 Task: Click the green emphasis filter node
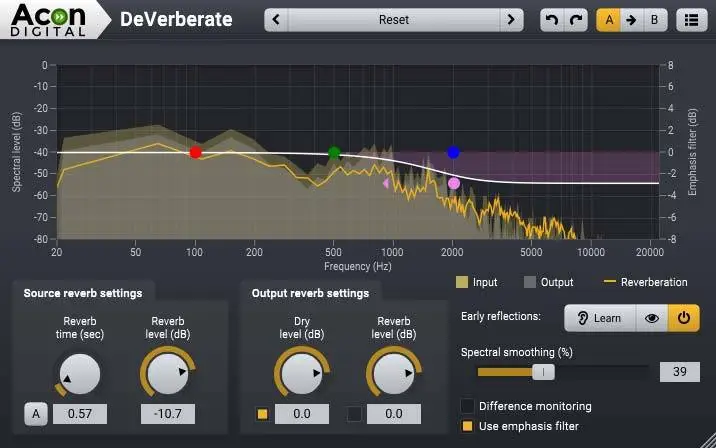coord(334,153)
